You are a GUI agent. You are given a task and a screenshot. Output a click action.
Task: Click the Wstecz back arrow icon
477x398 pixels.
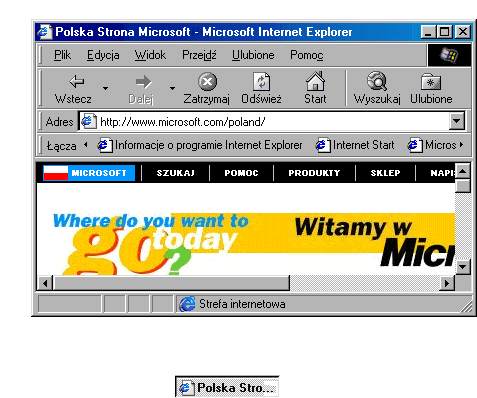tap(77, 81)
